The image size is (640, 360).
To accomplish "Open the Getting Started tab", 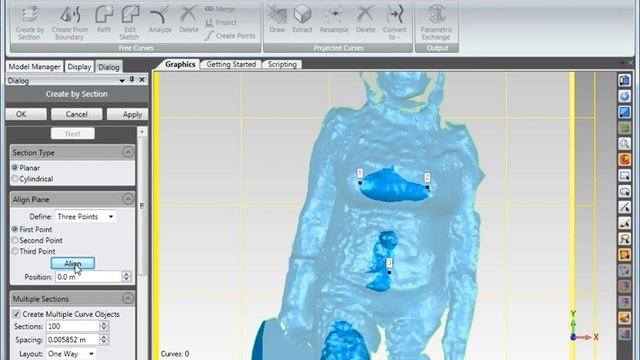I will [231, 64].
